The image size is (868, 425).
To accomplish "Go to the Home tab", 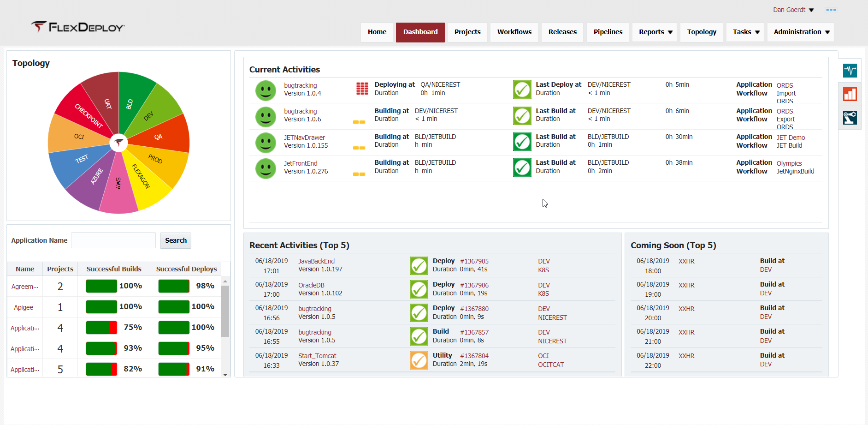I will [x=377, y=32].
